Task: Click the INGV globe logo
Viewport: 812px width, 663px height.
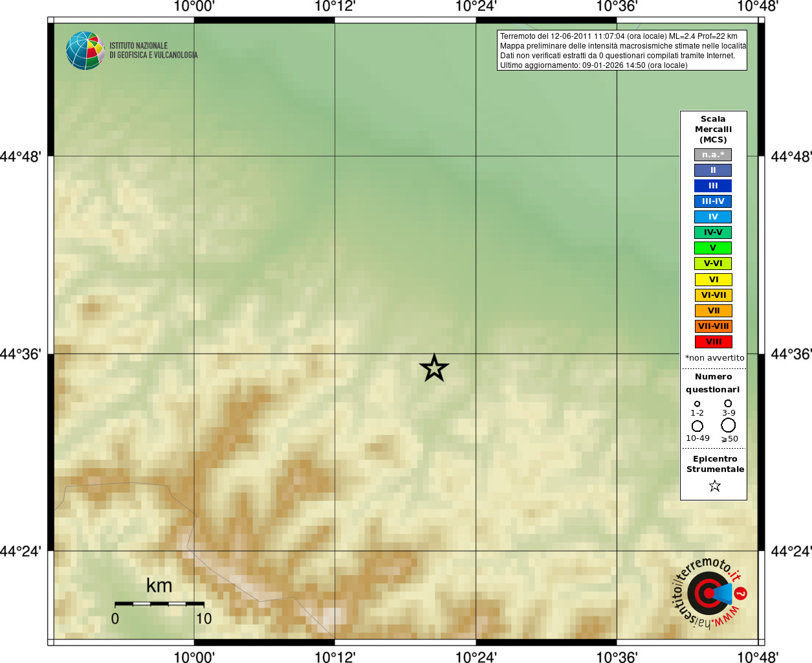Action: [x=85, y=51]
